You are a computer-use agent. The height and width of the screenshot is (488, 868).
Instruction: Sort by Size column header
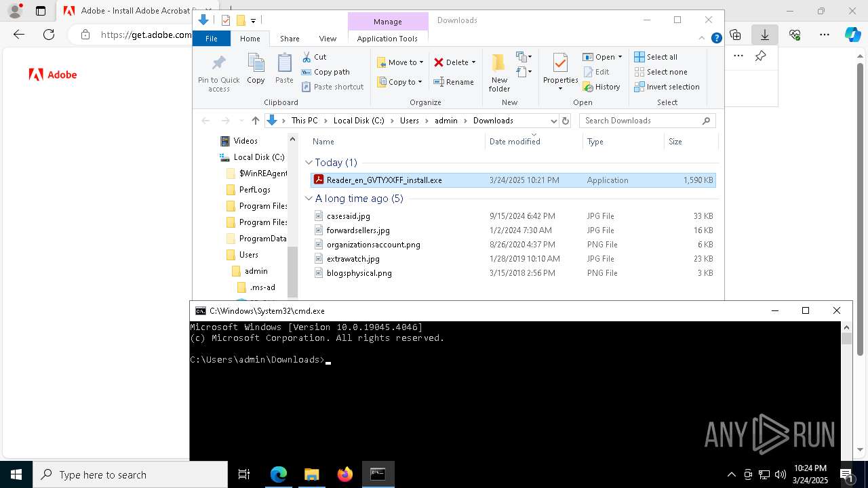(x=690, y=142)
